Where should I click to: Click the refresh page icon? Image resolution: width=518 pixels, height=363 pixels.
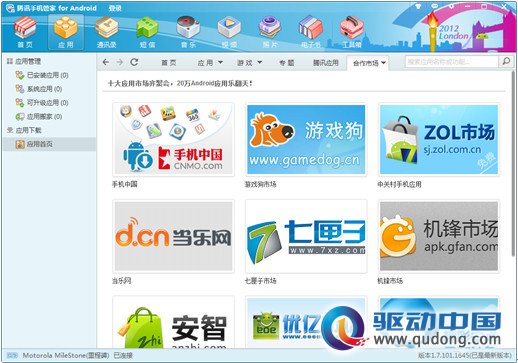[x=134, y=62]
